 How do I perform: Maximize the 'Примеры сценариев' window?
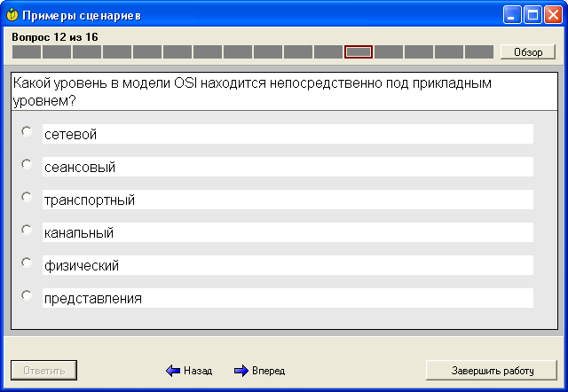533,15
